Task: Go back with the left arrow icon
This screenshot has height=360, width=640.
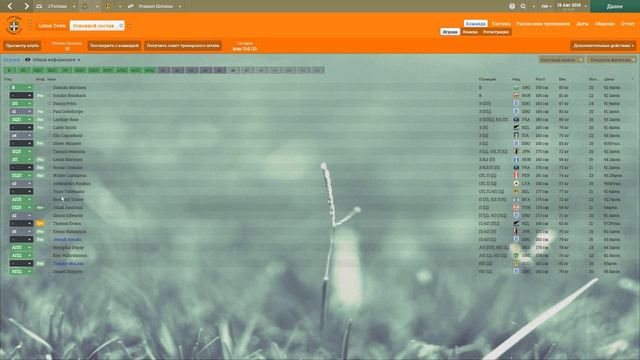Action: (10, 6)
